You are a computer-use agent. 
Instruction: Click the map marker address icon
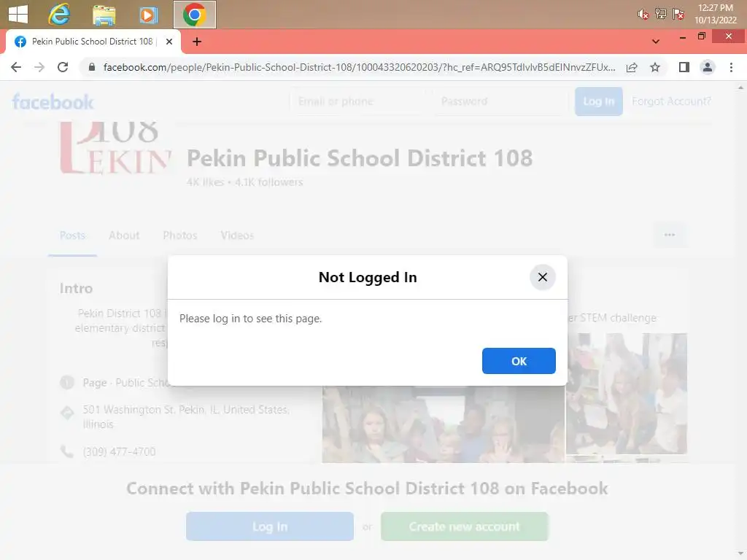(x=67, y=413)
